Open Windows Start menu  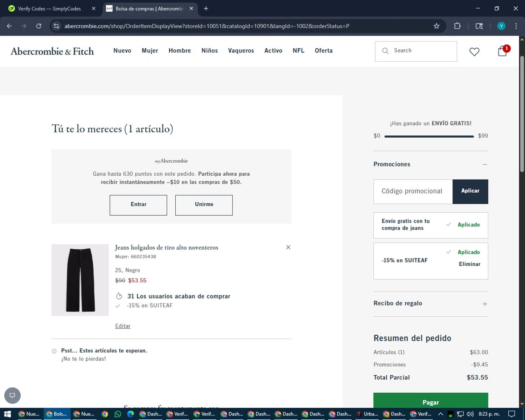tap(7, 414)
